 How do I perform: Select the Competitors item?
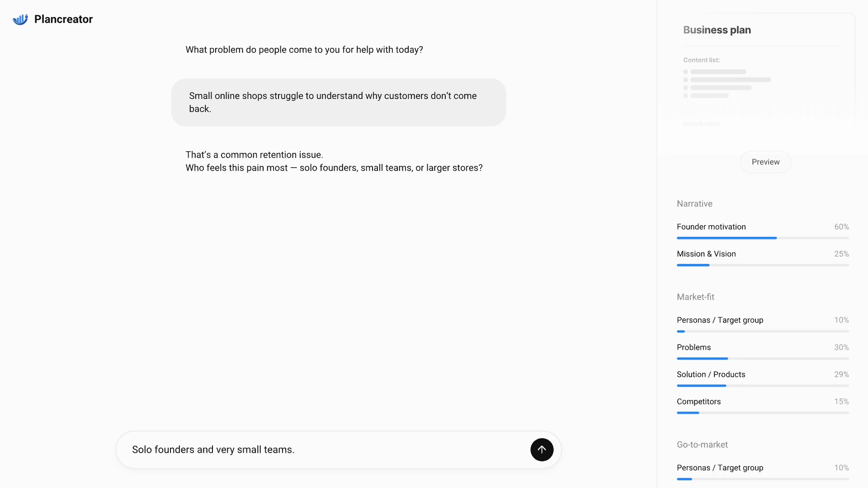tap(698, 402)
